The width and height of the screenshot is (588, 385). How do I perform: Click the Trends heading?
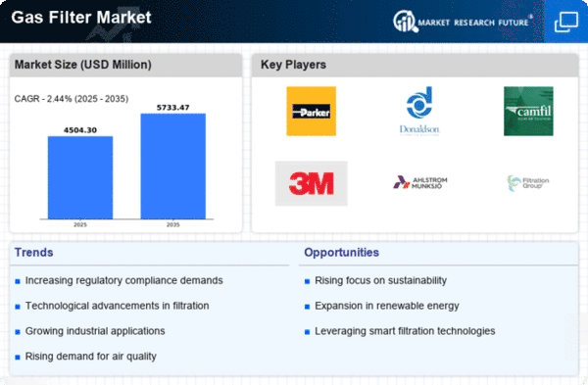click(33, 253)
